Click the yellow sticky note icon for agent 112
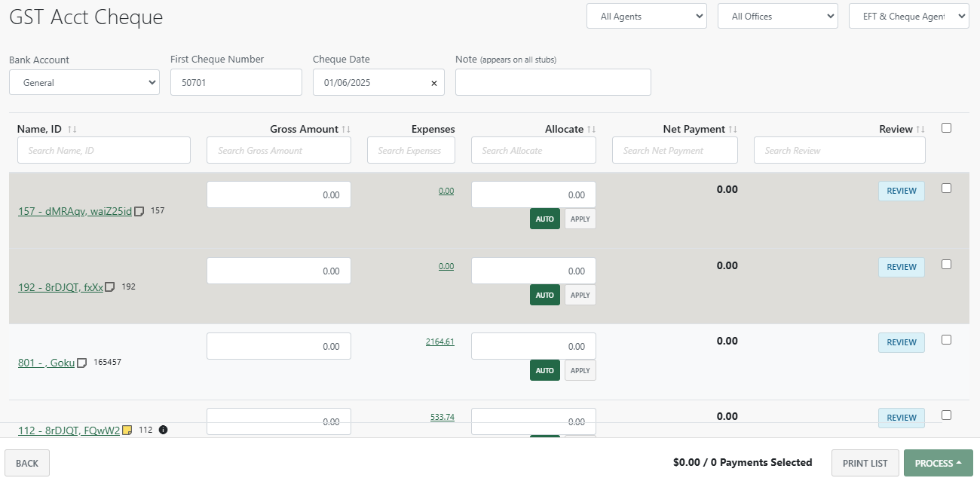The height and width of the screenshot is (481, 980). (127, 430)
